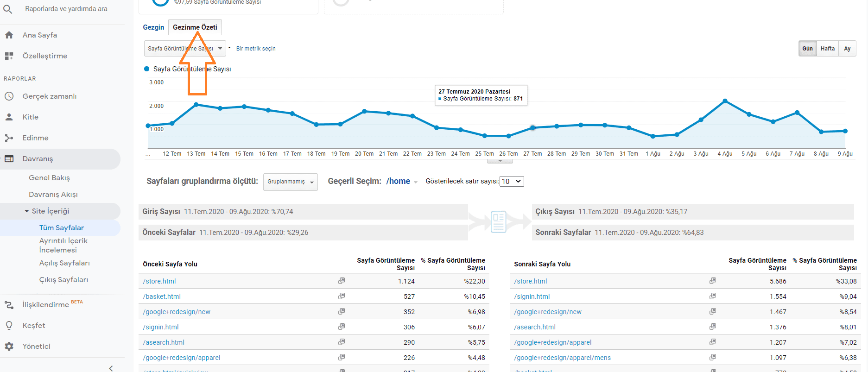Open Keşfet lightbulb icon
868x372 pixels.
click(x=9, y=326)
